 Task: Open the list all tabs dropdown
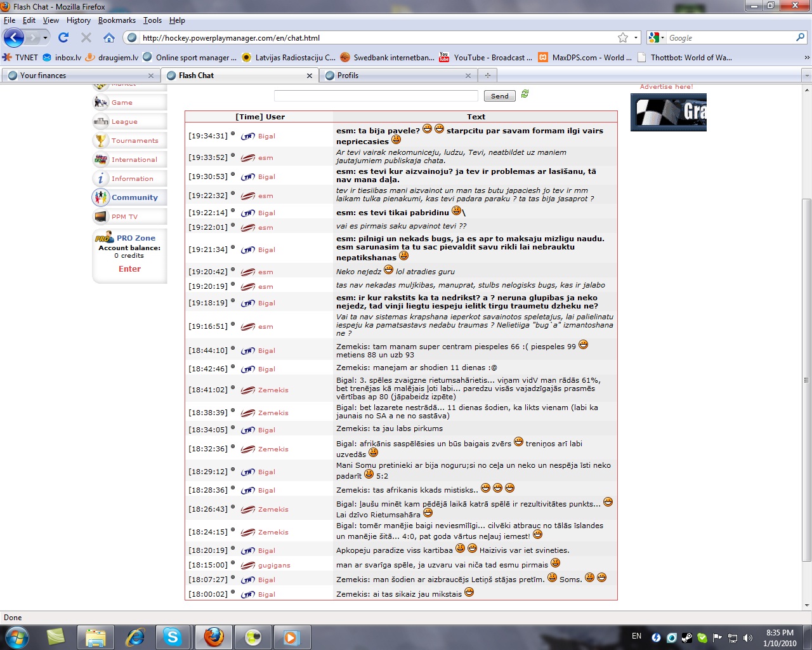pyautogui.click(x=807, y=75)
